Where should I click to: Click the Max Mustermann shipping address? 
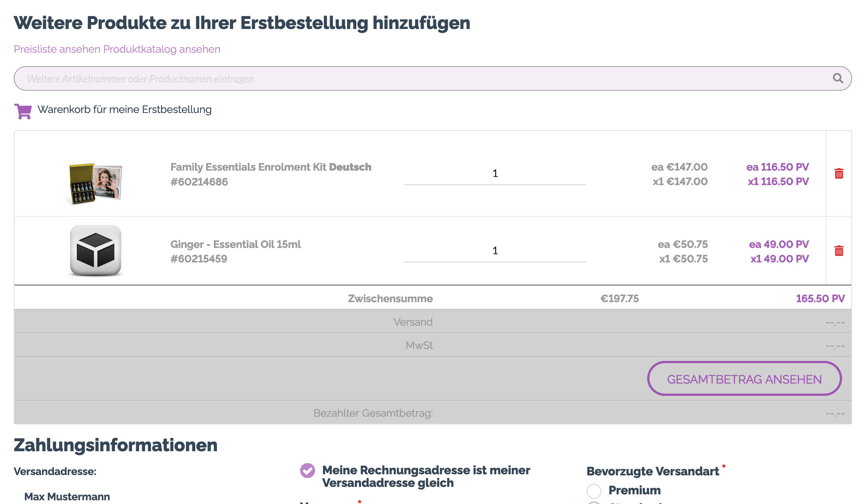[x=67, y=497]
